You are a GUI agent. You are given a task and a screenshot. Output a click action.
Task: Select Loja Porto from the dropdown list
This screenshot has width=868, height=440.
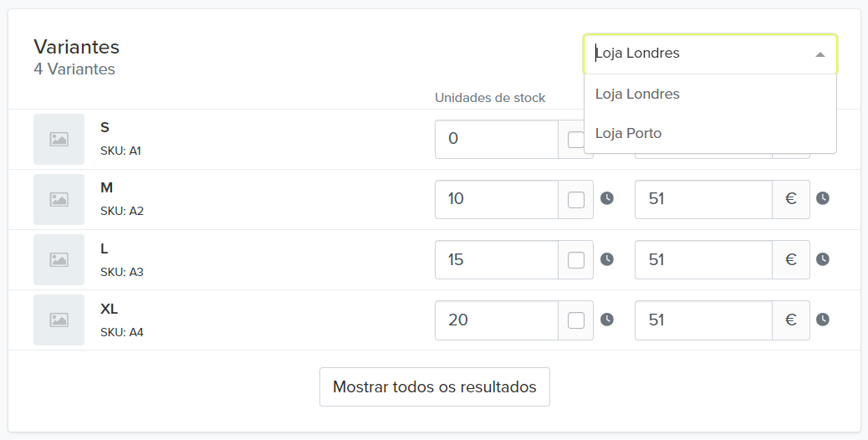pos(628,133)
